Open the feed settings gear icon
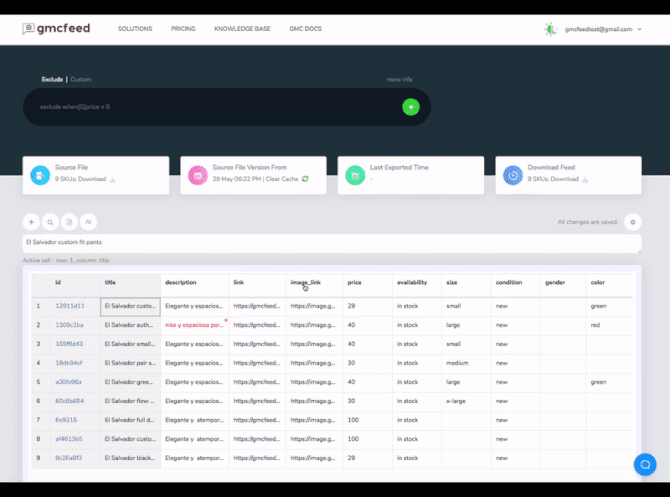670x497 pixels. [x=633, y=222]
